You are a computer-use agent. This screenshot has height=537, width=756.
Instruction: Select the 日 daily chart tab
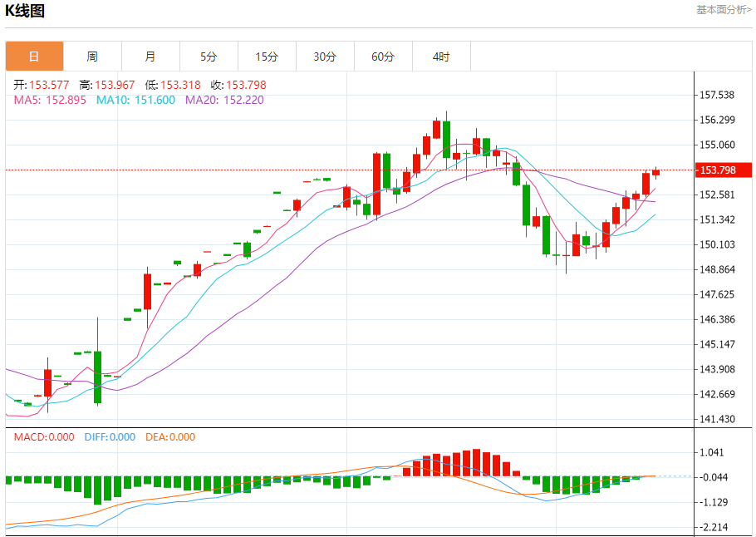(x=34, y=57)
